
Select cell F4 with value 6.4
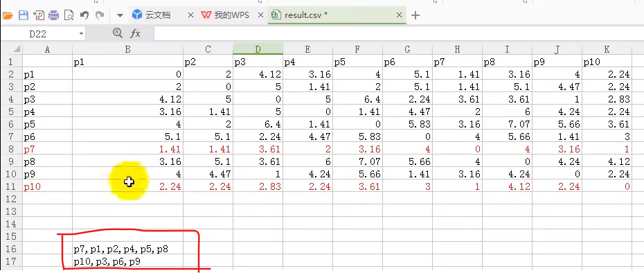point(358,100)
